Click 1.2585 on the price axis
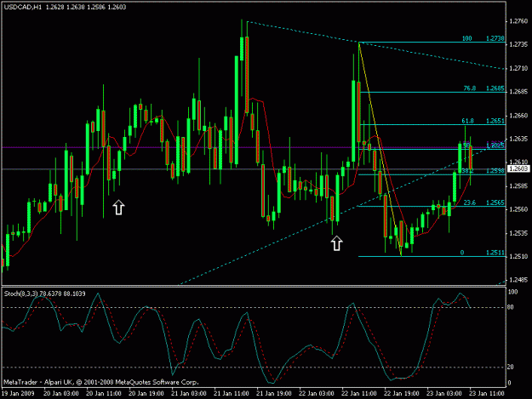 [518, 185]
